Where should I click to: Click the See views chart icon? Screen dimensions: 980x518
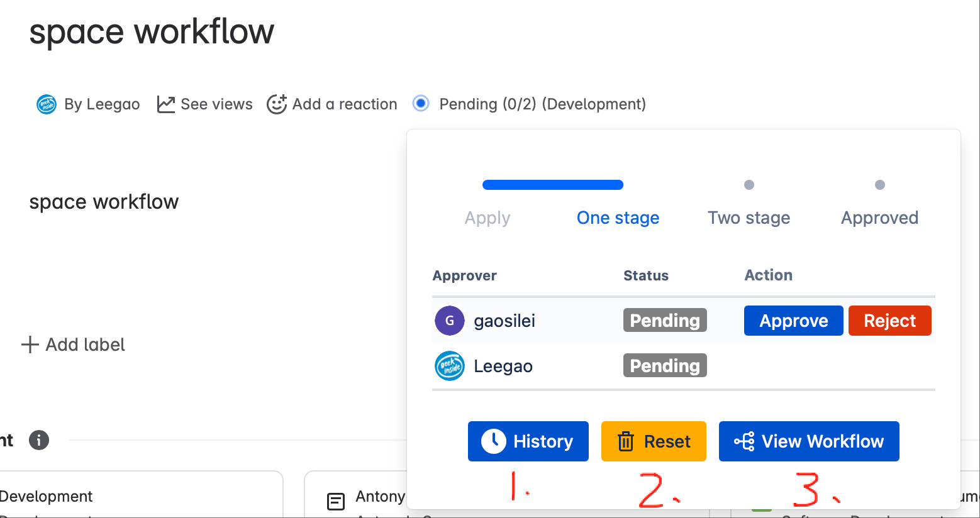coord(165,104)
